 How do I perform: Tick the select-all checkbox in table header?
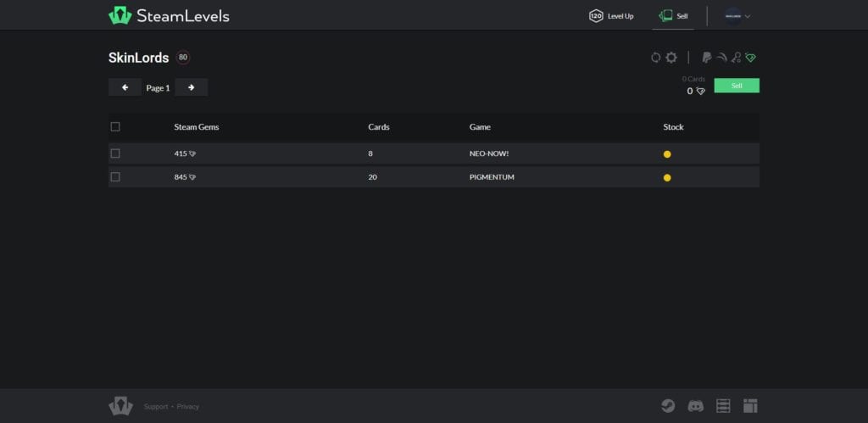pyautogui.click(x=115, y=127)
